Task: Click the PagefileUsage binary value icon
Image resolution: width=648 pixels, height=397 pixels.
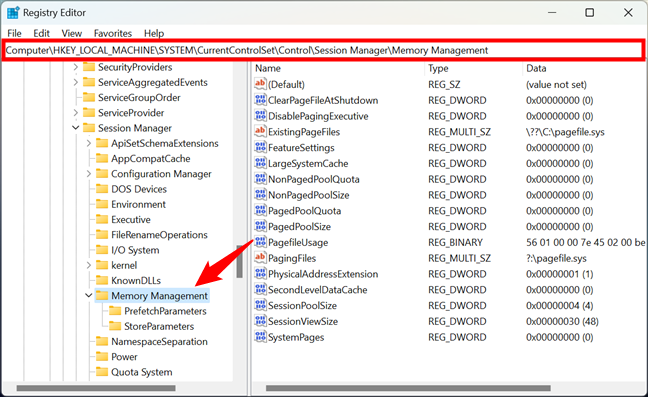Action: tap(260, 242)
